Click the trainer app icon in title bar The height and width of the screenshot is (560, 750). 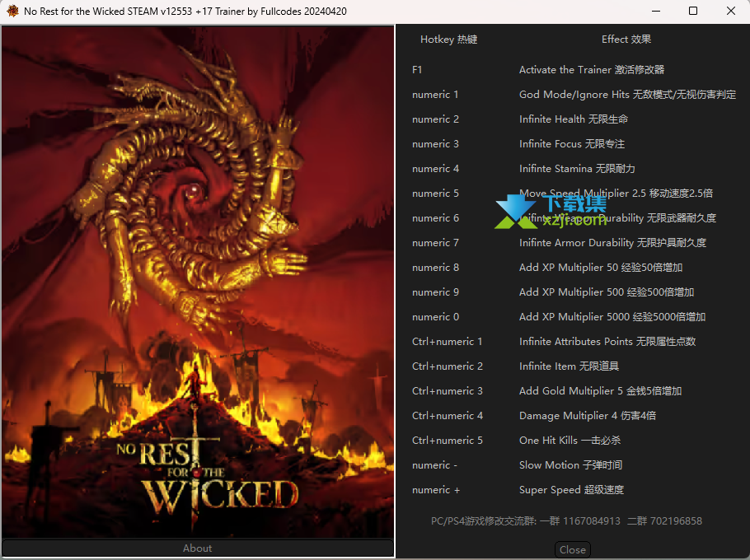[12, 11]
